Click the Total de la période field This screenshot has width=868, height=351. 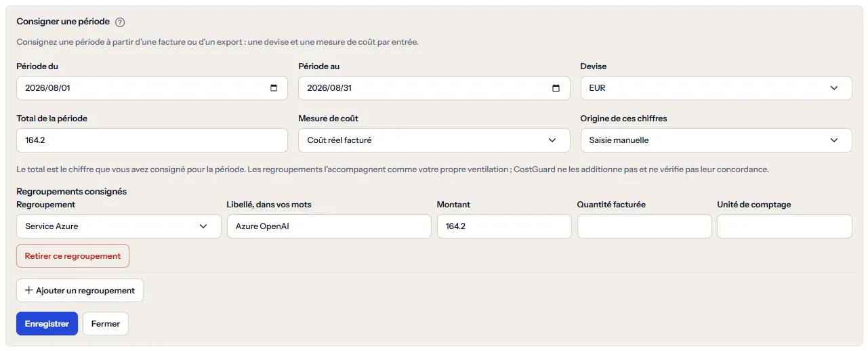tap(152, 140)
